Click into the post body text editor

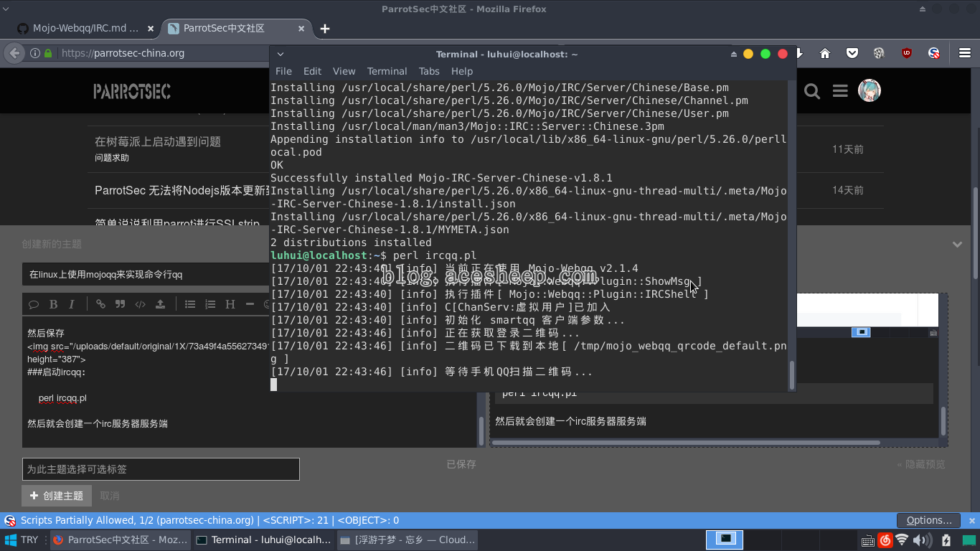250,382
